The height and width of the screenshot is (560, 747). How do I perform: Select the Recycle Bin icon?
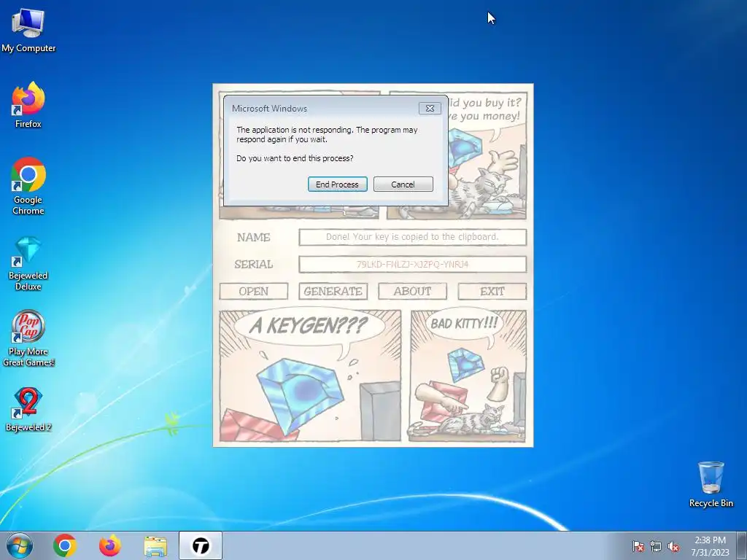tap(711, 484)
